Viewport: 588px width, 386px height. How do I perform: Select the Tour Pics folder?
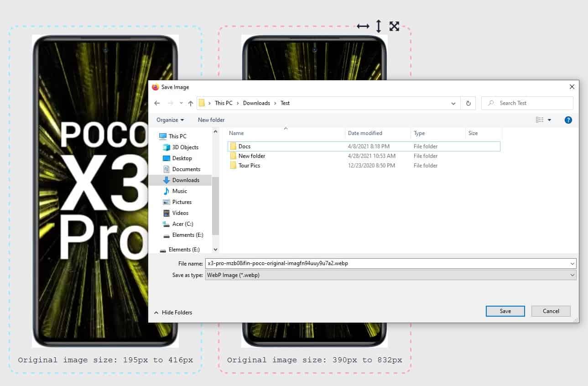click(249, 166)
